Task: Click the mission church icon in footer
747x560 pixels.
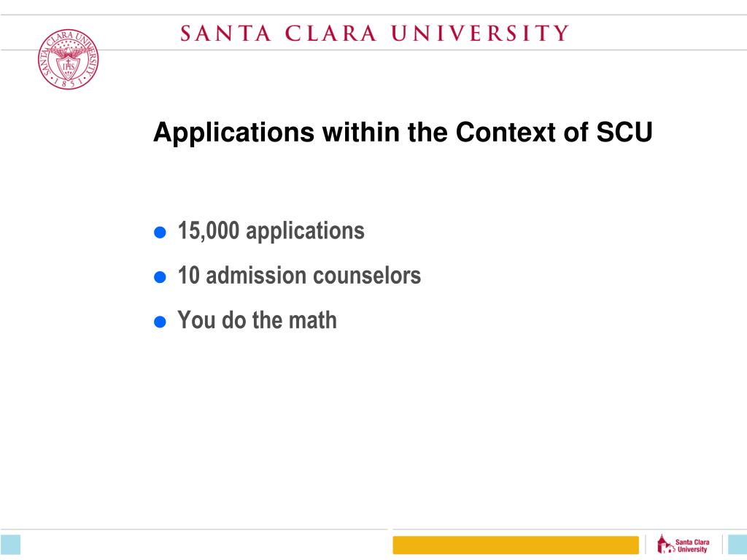Action: [x=665, y=544]
